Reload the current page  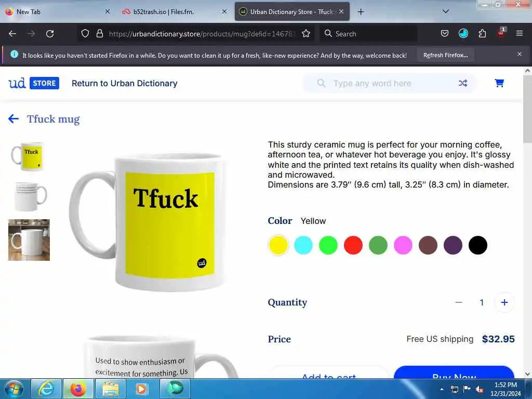tap(50, 34)
